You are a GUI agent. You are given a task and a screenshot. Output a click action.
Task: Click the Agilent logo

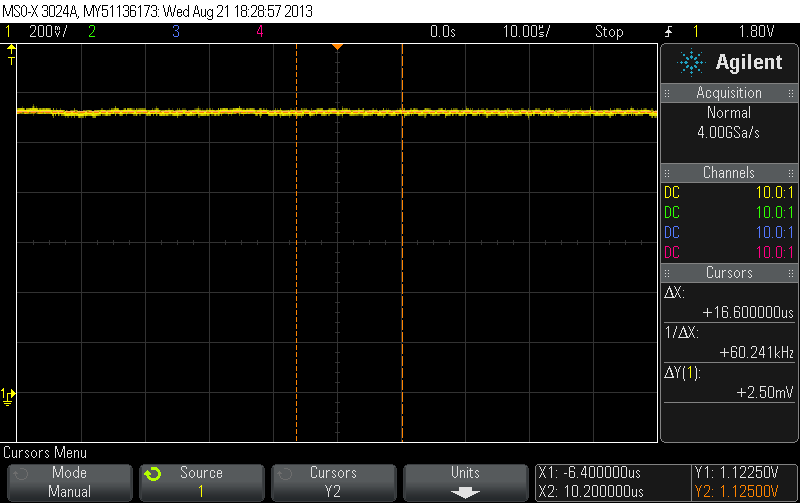point(730,62)
